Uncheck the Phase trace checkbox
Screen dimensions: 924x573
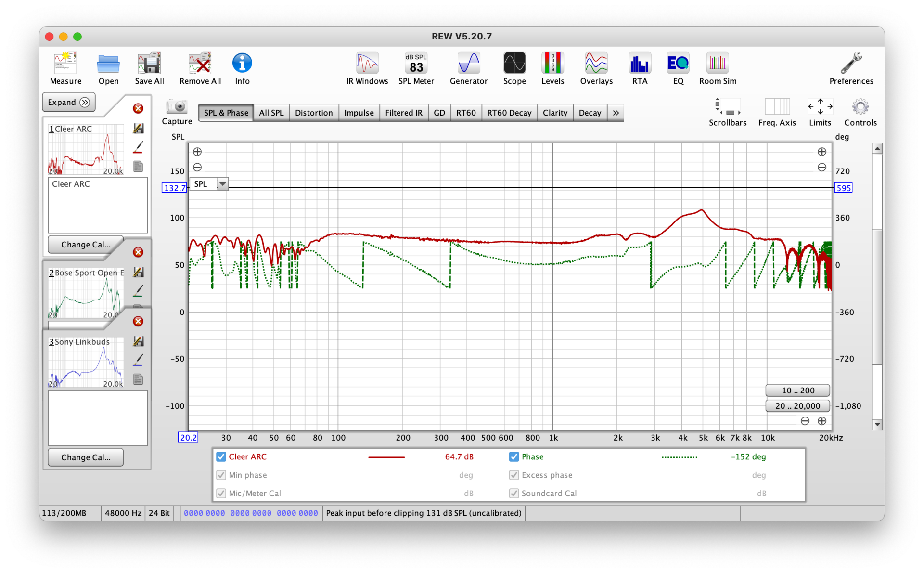514,456
